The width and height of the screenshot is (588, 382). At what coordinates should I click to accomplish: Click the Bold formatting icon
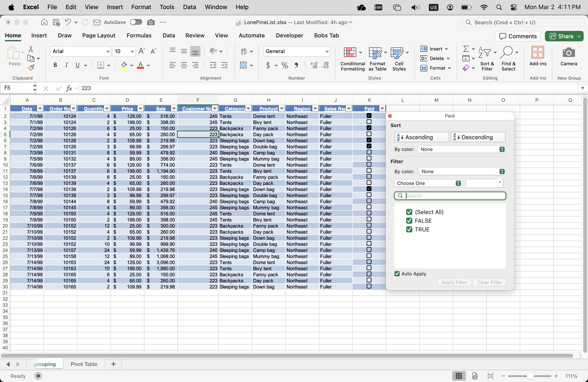tap(55, 65)
